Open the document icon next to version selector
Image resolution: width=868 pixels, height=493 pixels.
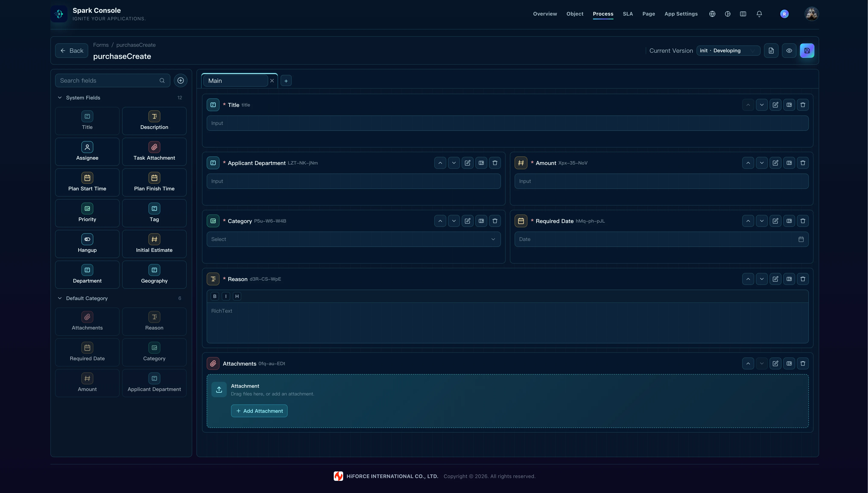[x=771, y=51]
